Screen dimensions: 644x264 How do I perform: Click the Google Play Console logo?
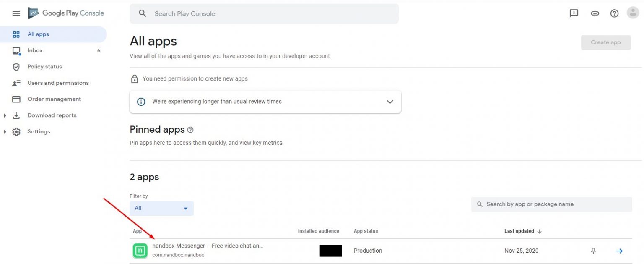pyautogui.click(x=66, y=13)
